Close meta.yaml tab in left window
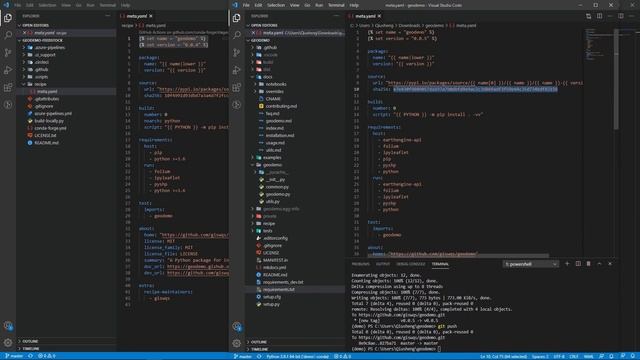640x360 pixels. coord(151,16)
